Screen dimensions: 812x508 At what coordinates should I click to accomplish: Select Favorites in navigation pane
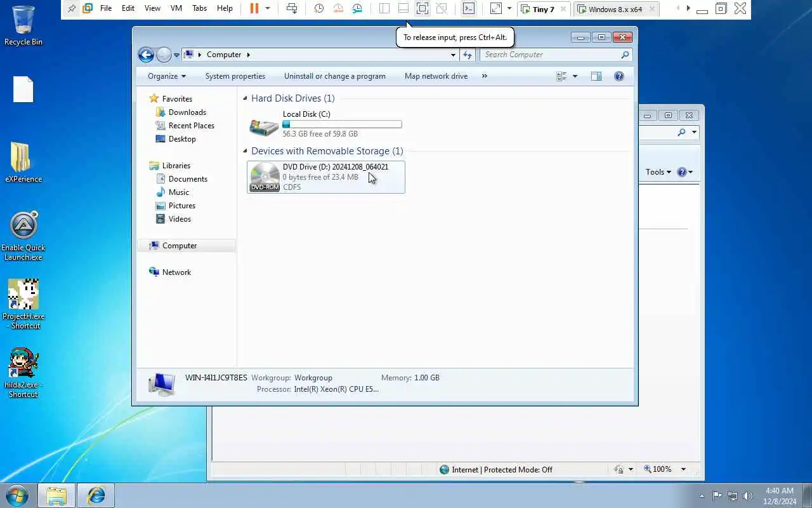[x=177, y=99]
